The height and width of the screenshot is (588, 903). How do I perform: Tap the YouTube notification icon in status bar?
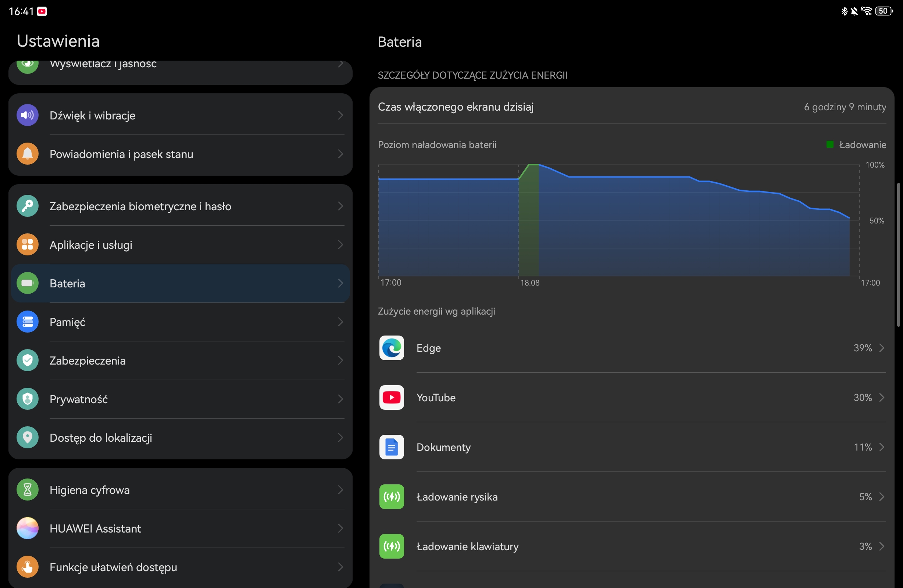[x=42, y=11]
